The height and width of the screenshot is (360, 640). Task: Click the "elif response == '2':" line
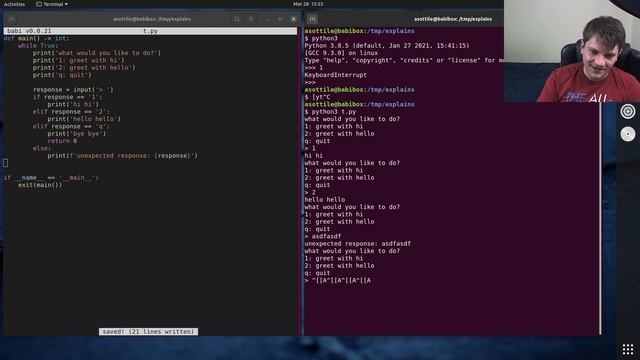point(71,112)
